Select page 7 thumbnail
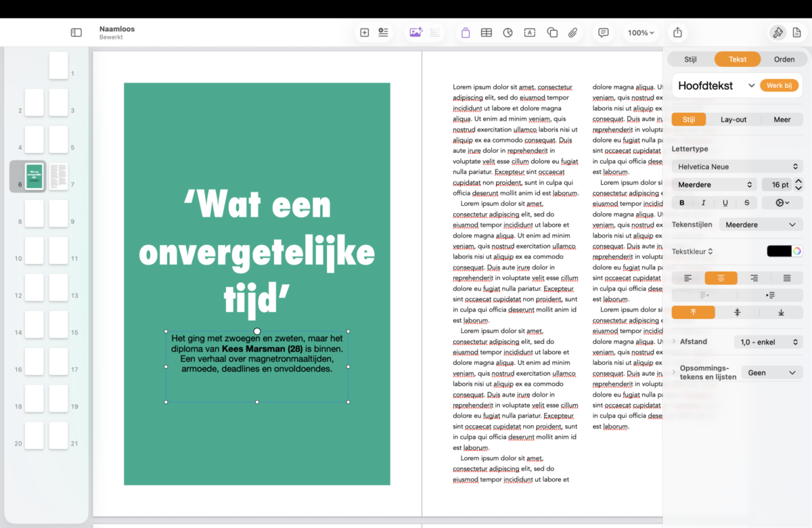This screenshot has height=528, width=812. click(x=58, y=177)
